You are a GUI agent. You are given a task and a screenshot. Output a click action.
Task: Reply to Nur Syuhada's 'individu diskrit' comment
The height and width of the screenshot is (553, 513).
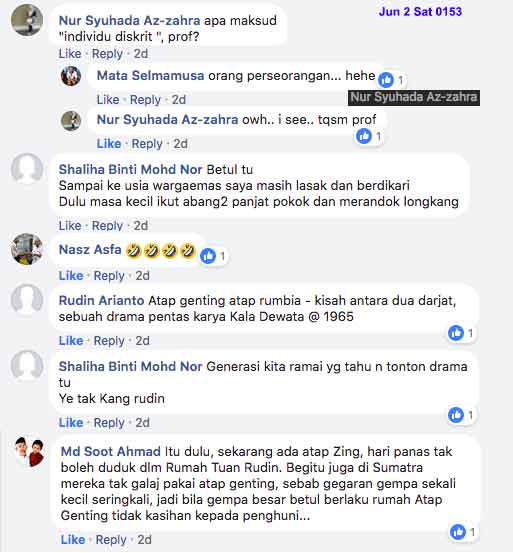coord(107,54)
